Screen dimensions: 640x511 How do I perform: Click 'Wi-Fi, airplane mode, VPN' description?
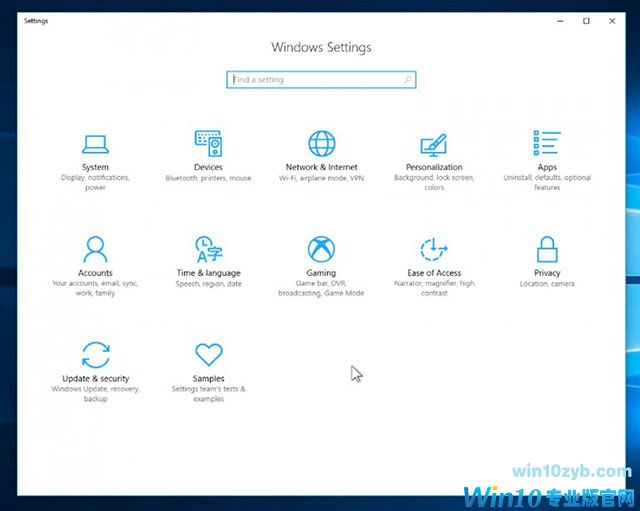point(322,178)
